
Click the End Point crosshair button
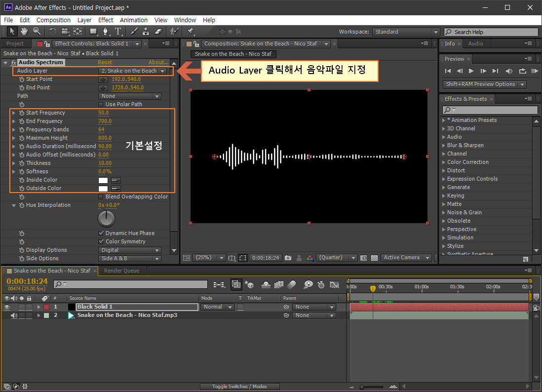103,88
